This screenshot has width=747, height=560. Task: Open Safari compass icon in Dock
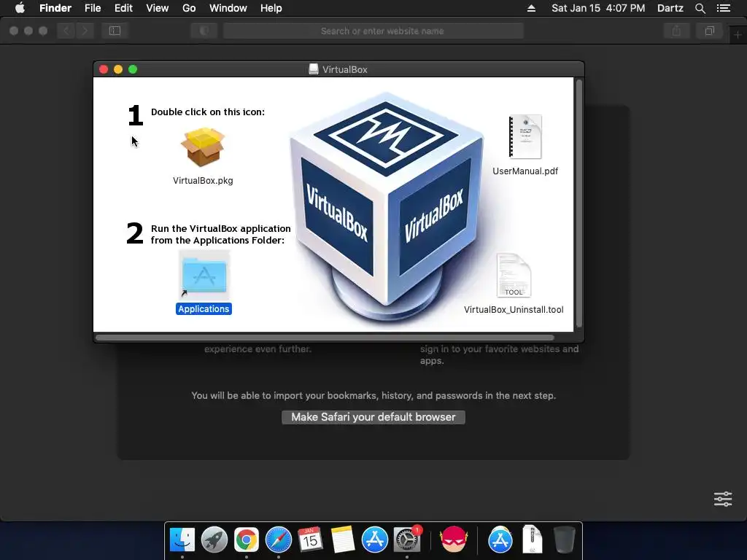pos(278,540)
